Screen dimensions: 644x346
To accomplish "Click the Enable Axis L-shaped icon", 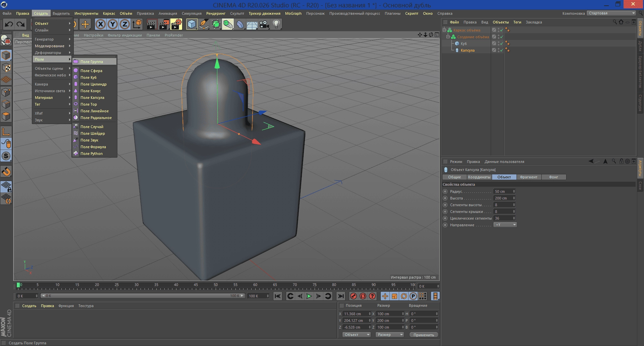I will coord(6,132).
